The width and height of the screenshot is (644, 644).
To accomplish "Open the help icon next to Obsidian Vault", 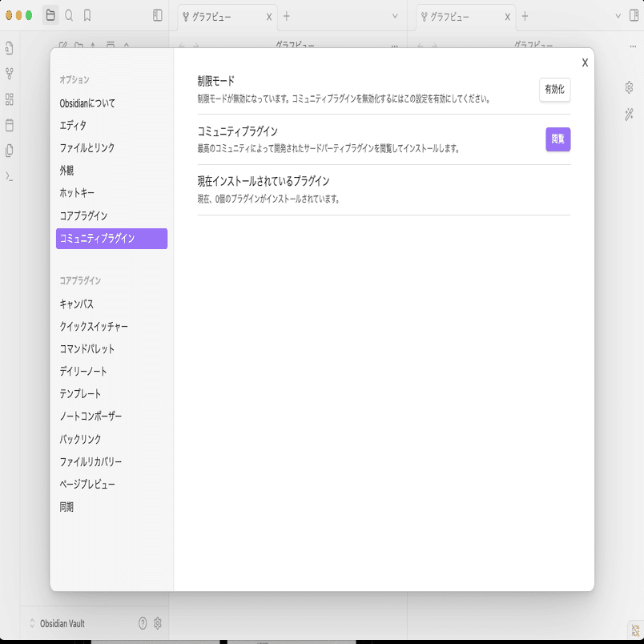I will click(x=143, y=623).
